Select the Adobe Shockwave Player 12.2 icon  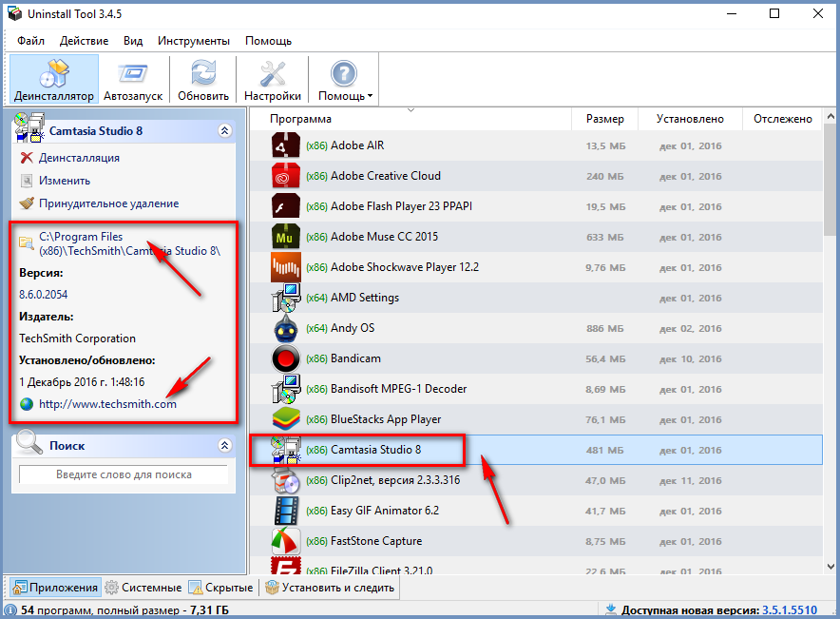point(285,267)
